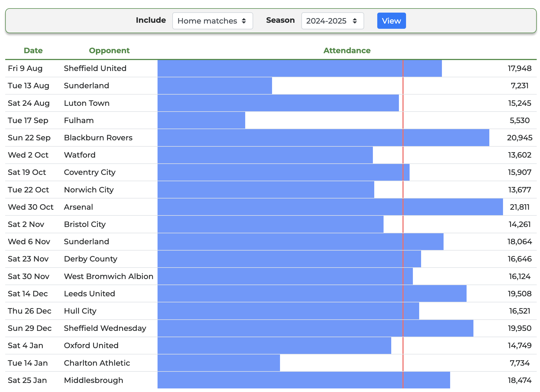Select the 20,945 attendance figure
The image size is (540, 392).
(x=519, y=138)
